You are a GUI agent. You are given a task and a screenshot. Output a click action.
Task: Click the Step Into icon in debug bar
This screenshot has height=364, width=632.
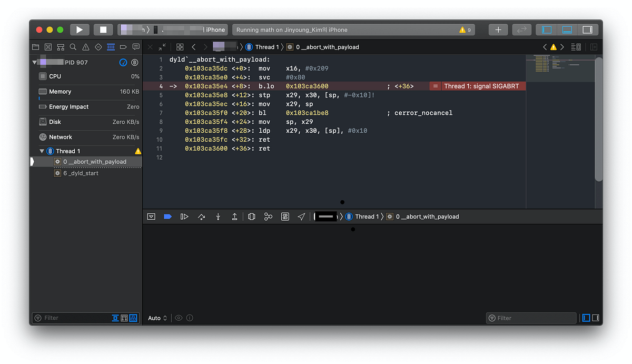click(x=218, y=217)
